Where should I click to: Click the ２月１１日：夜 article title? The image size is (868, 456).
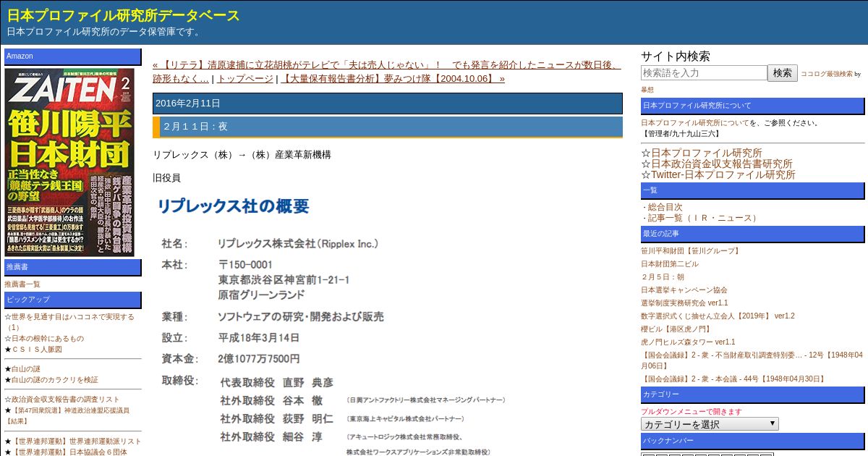click(388, 126)
